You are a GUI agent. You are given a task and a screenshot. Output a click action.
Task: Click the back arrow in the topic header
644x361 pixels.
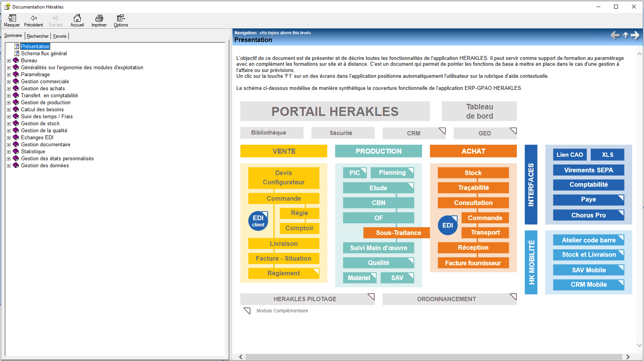615,35
